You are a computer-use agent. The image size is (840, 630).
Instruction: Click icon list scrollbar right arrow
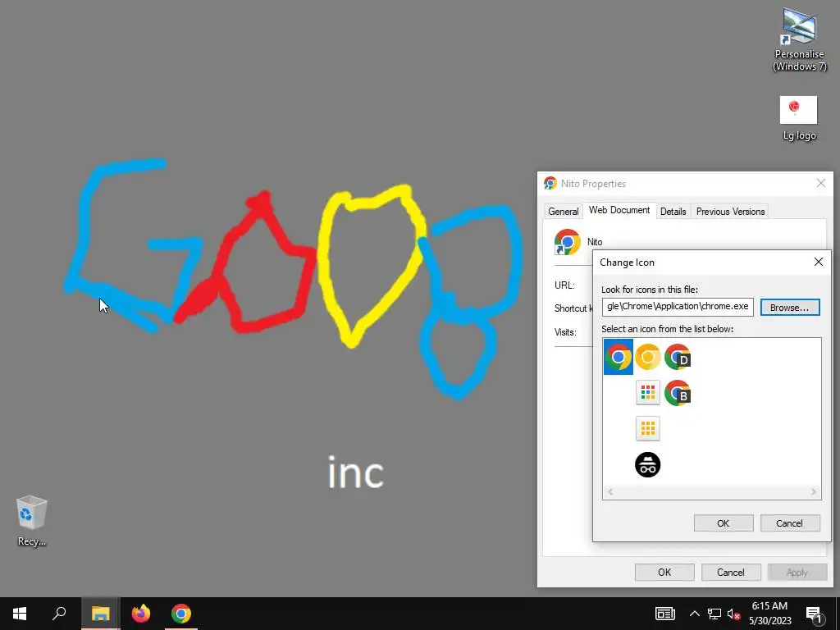pos(814,492)
